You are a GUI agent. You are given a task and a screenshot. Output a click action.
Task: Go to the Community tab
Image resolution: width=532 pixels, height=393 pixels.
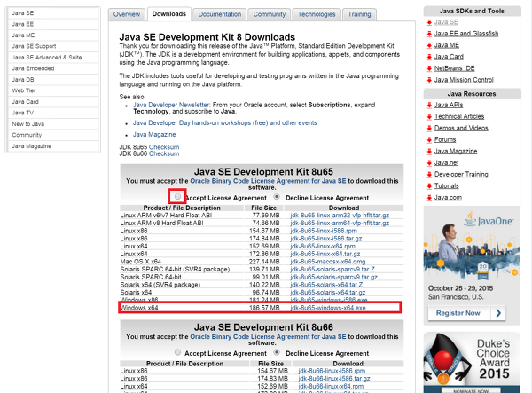click(269, 14)
